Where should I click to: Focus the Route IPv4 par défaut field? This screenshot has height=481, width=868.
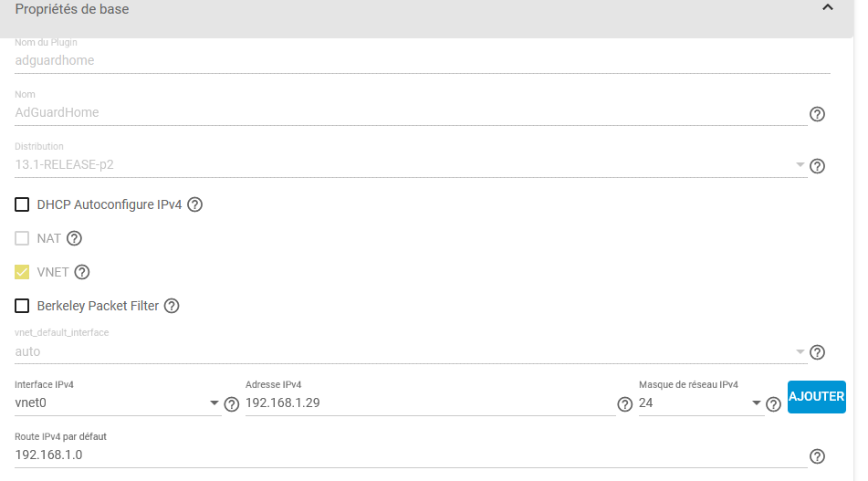[x=410, y=455]
